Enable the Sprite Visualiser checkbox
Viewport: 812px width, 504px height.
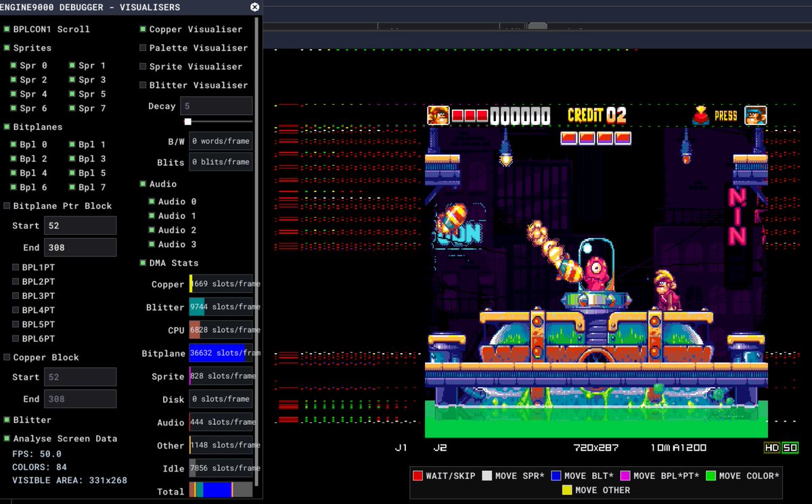pos(143,66)
